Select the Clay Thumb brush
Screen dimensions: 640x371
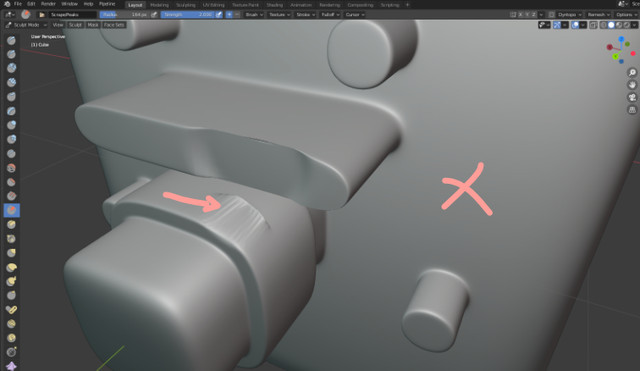[x=11, y=96]
